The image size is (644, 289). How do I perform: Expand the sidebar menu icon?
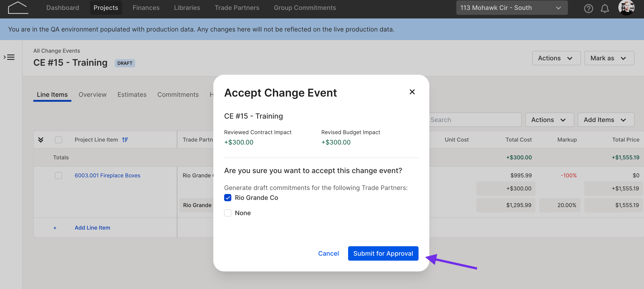tap(9, 57)
